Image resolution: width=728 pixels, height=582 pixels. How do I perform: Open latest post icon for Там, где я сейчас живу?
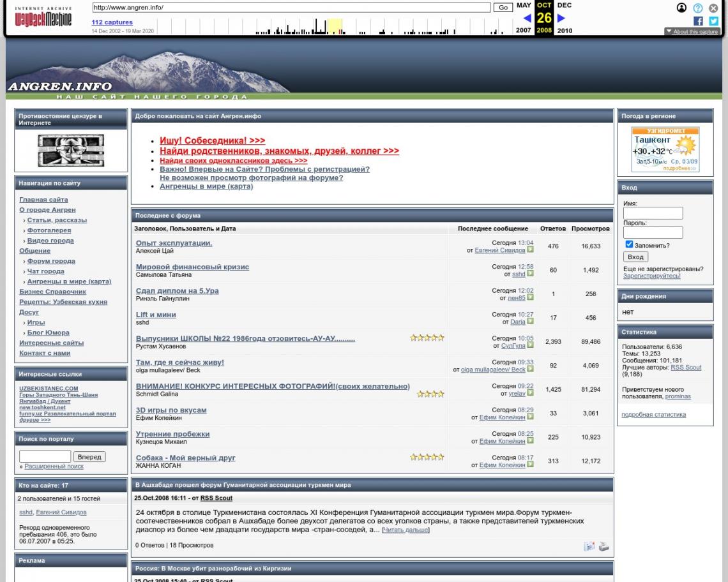(x=530, y=369)
